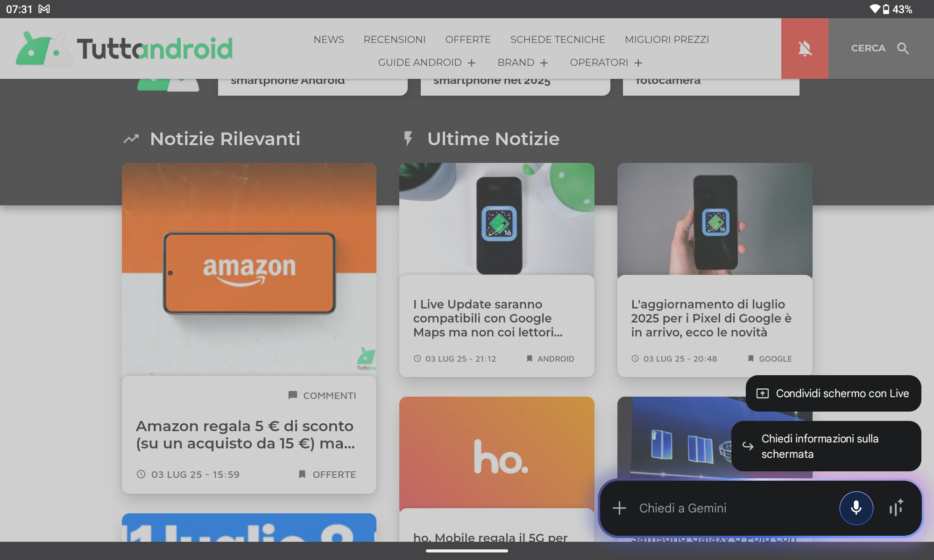Click the clock icon by 03 LUG 25 - 20:48

635,358
